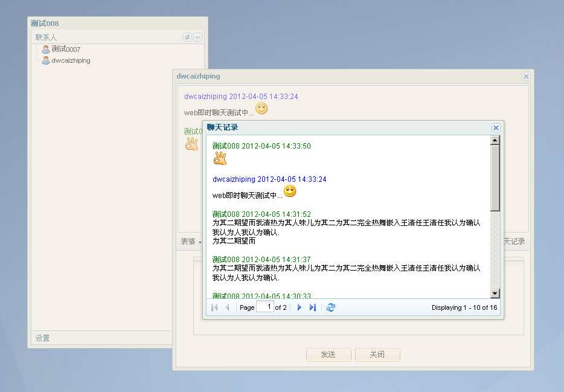Viewport: 564px width, 392px height.
Task: Click the 发送 send button
Action: tap(328, 355)
